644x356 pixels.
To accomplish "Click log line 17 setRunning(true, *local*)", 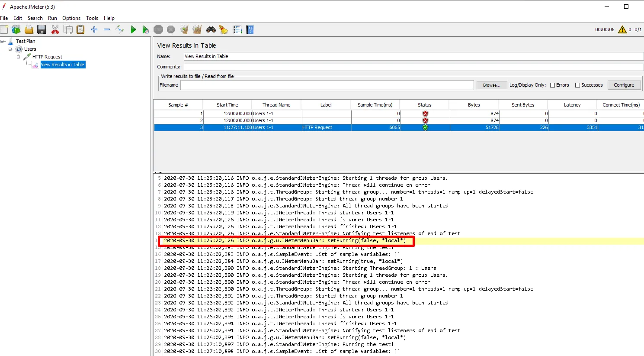I will click(x=283, y=261).
